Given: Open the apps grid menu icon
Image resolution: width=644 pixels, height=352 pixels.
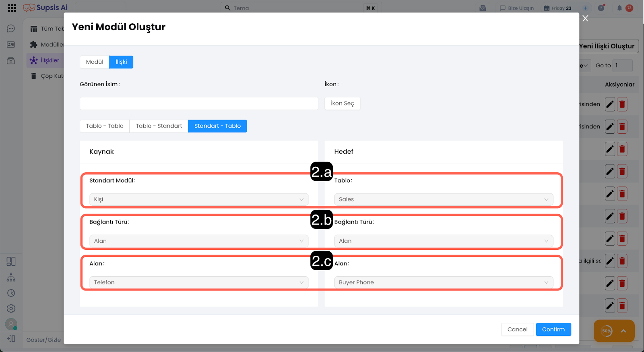Looking at the screenshot, I should (12, 8).
